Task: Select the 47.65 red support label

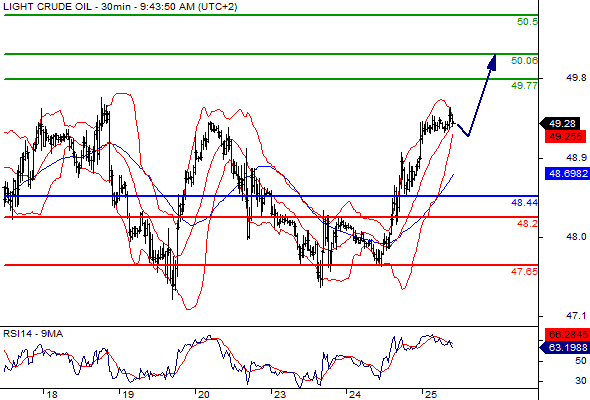Action: [x=524, y=271]
